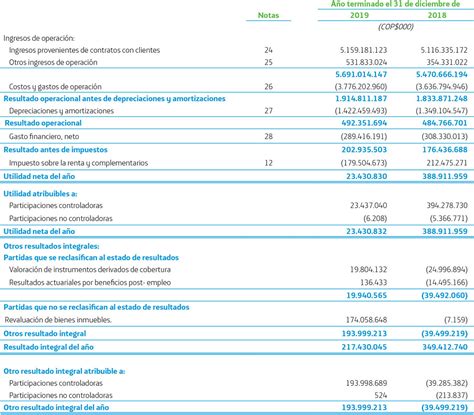Select the value 136.433
The width and height of the screenshot is (474, 415).
[x=374, y=283]
